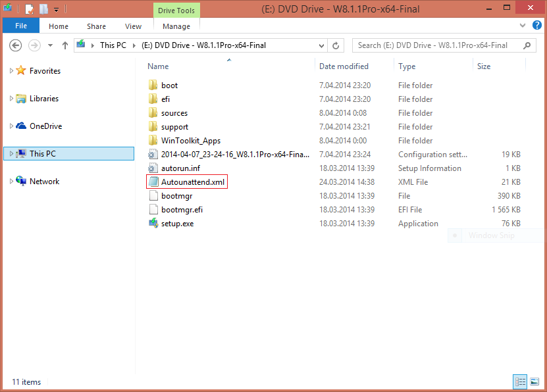Screen dimensions: 547x392
Task: Select the efi folder icon
Action: click(153, 99)
